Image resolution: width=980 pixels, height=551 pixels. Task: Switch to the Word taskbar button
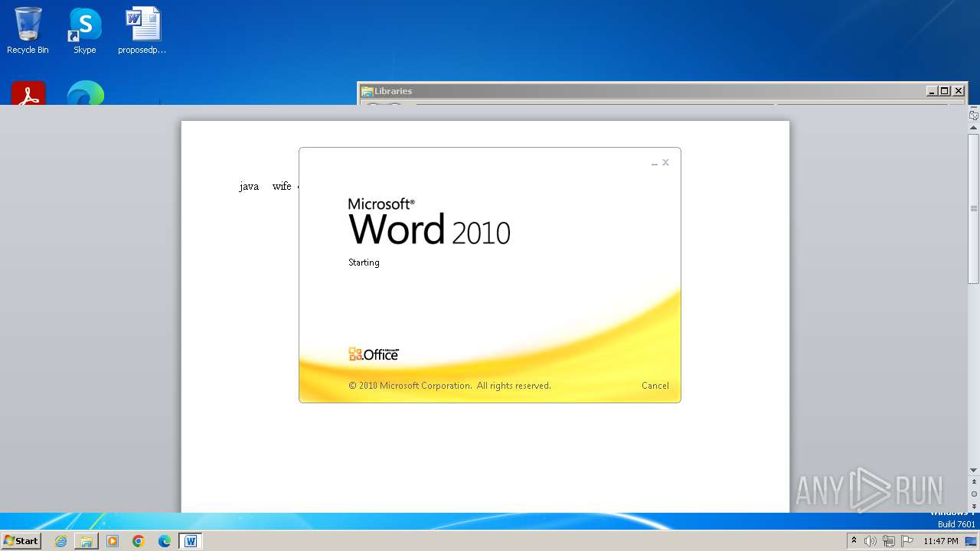(x=191, y=541)
